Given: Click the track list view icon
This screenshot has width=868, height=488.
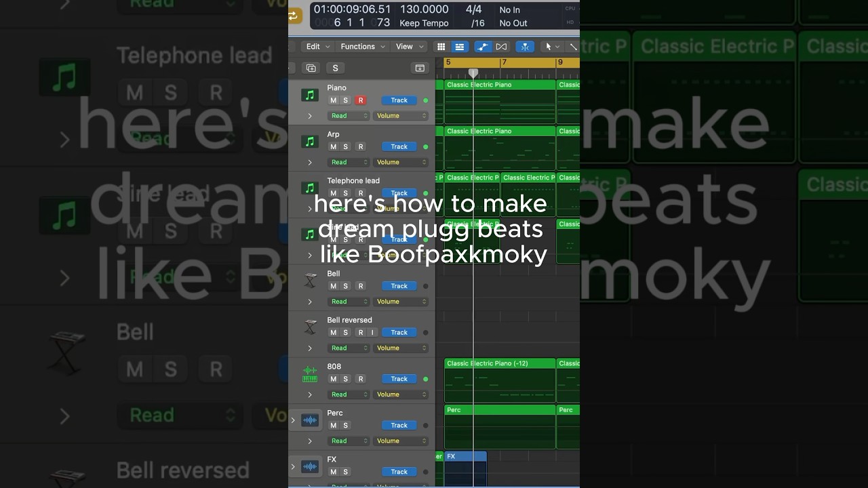Looking at the screenshot, I should point(460,47).
